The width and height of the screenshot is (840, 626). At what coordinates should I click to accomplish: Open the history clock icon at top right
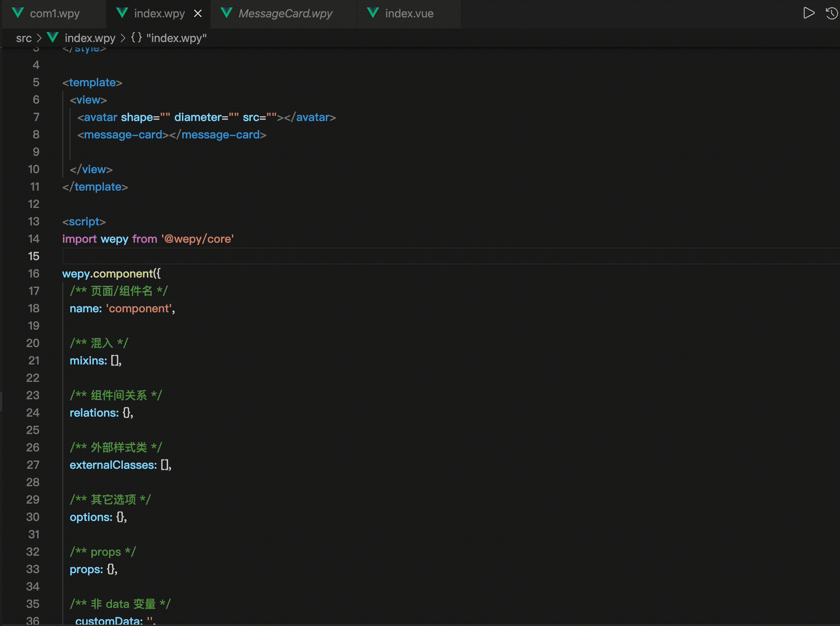point(831,13)
